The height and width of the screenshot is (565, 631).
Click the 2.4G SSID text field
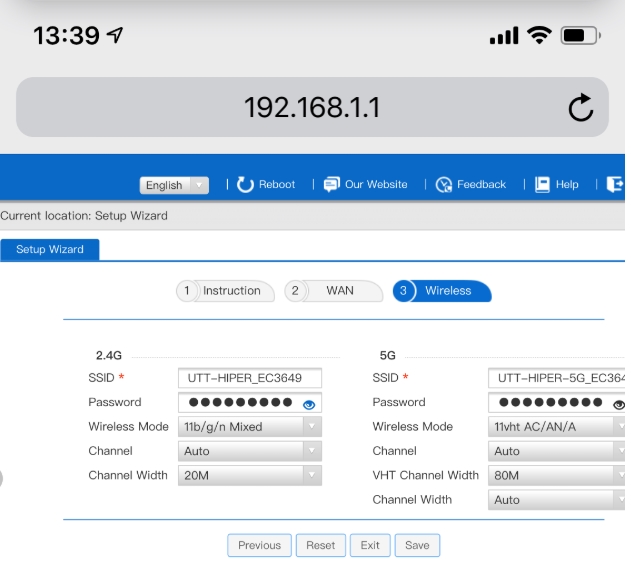pos(250,378)
